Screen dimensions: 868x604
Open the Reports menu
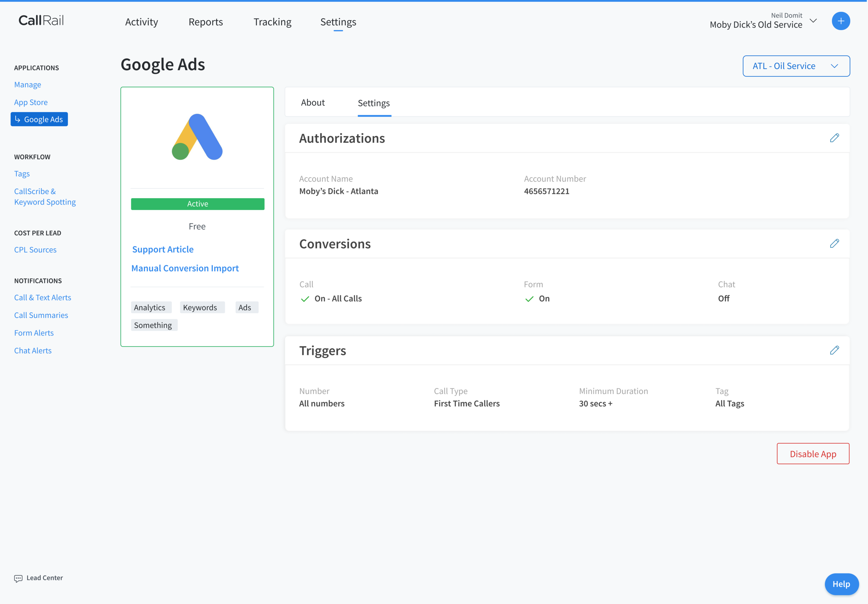[x=206, y=22]
